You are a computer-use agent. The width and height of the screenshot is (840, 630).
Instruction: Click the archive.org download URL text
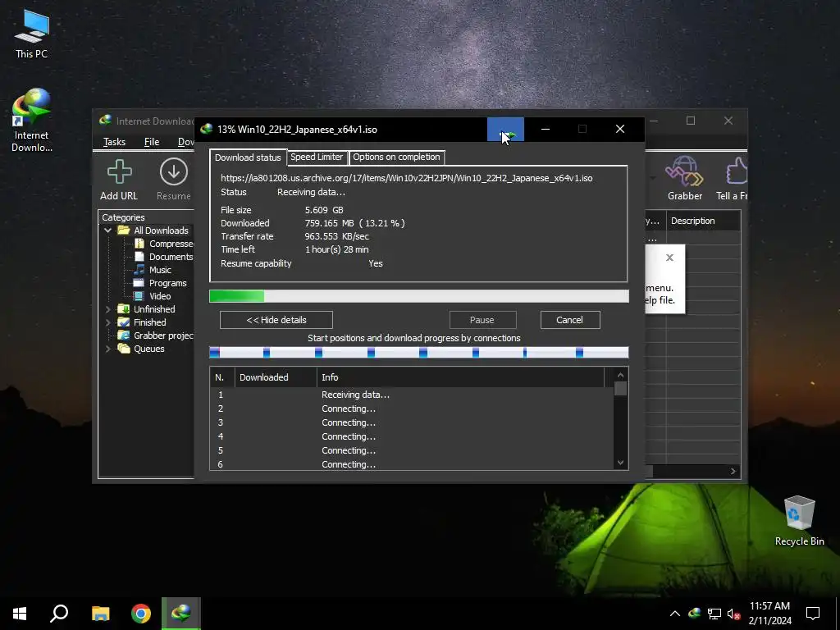point(407,178)
